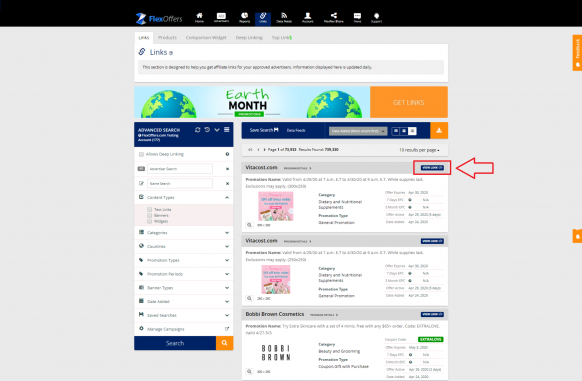Switch to the Comparison Widget tab
The width and height of the screenshot is (582, 381).
tap(206, 38)
